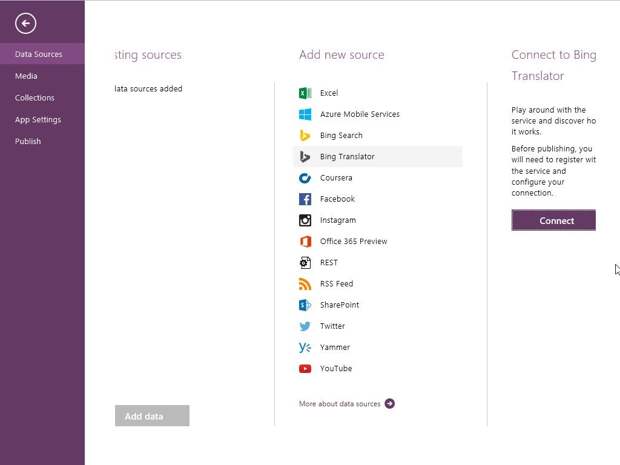Click the Add new source heading
Screen dimensions: 620x465
click(x=342, y=55)
